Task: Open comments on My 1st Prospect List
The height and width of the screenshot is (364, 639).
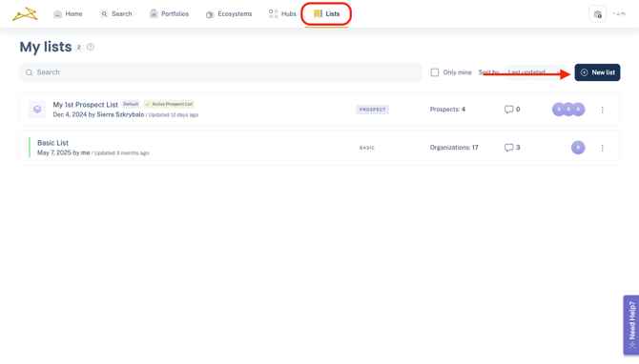Action: tap(512, 110)
